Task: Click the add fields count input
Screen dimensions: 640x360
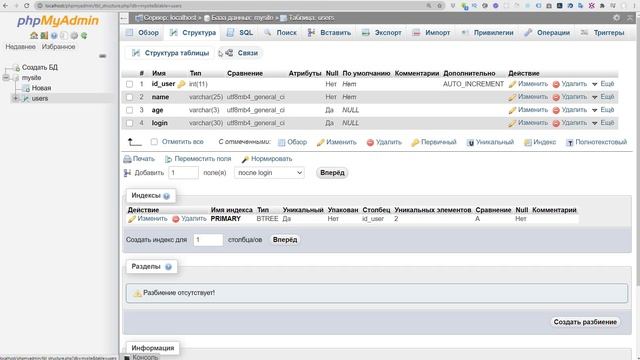Action: tap(183, 173)
